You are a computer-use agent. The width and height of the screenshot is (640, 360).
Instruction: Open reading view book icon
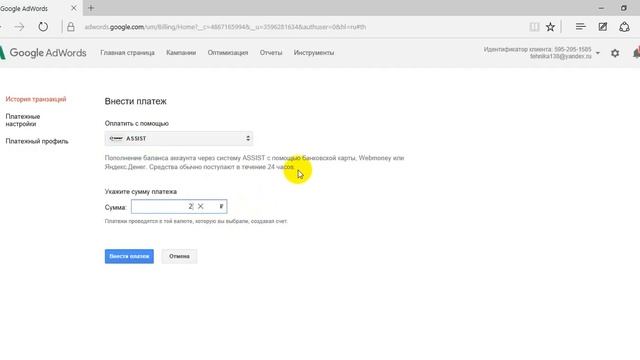click(x=534, y=27)
